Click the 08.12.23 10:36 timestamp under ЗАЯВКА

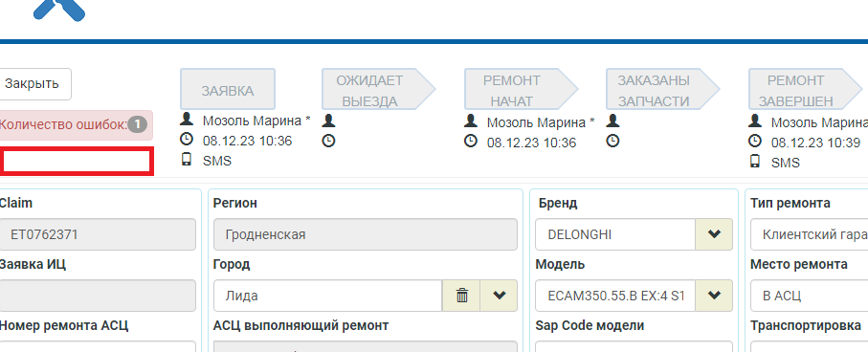(x=247, y=141)
